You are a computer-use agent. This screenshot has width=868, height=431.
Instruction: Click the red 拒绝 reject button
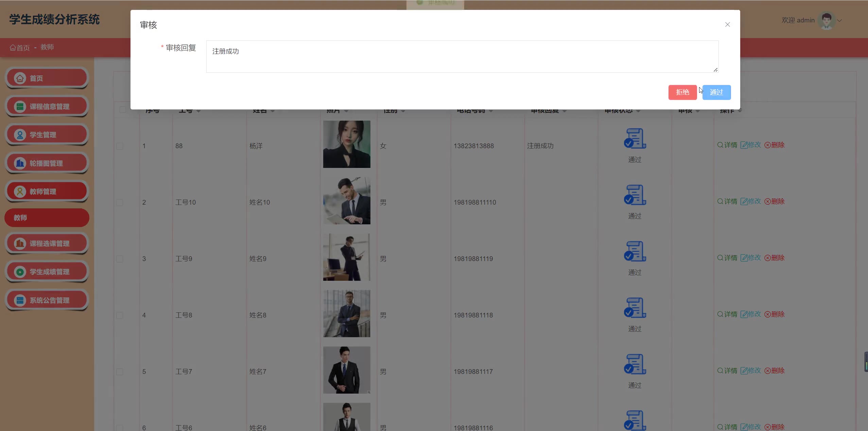(682, 92)
